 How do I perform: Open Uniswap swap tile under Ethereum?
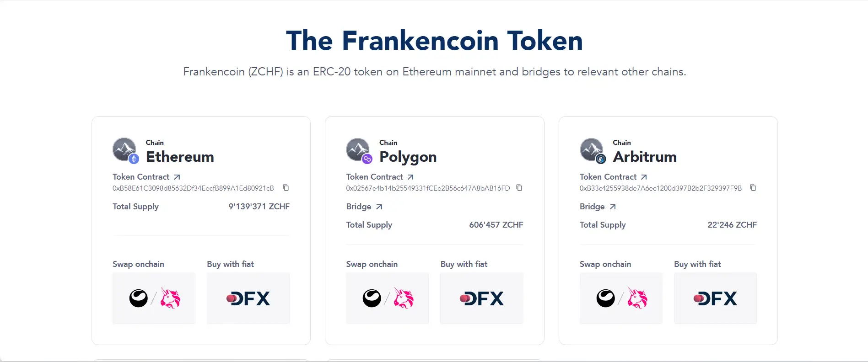(x=154, y=298)
